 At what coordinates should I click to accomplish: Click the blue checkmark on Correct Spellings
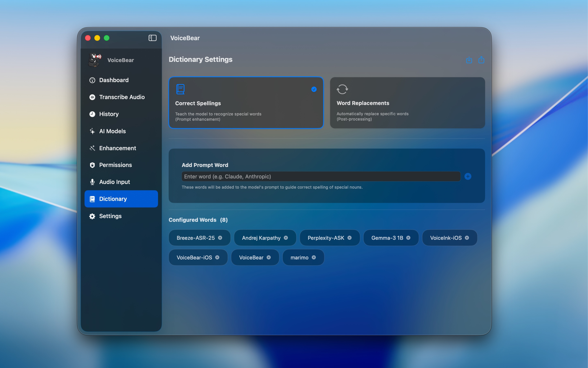coord(314,89)
